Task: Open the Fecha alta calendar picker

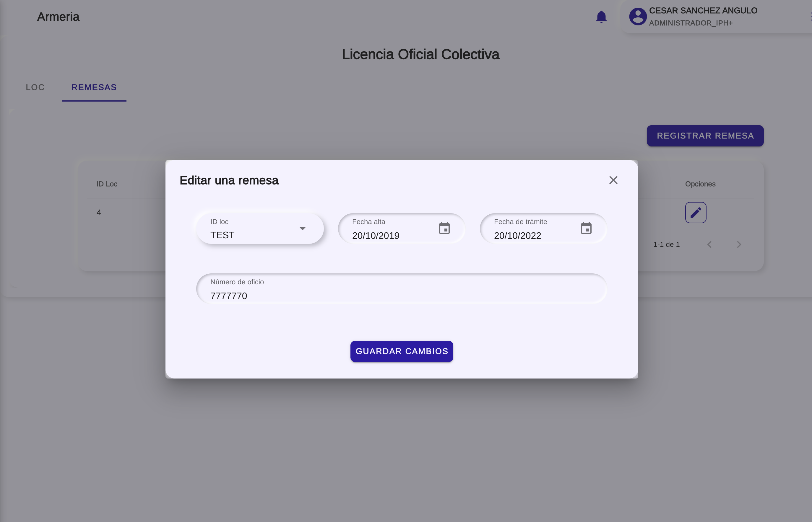Action: click(x=444, y=228)
